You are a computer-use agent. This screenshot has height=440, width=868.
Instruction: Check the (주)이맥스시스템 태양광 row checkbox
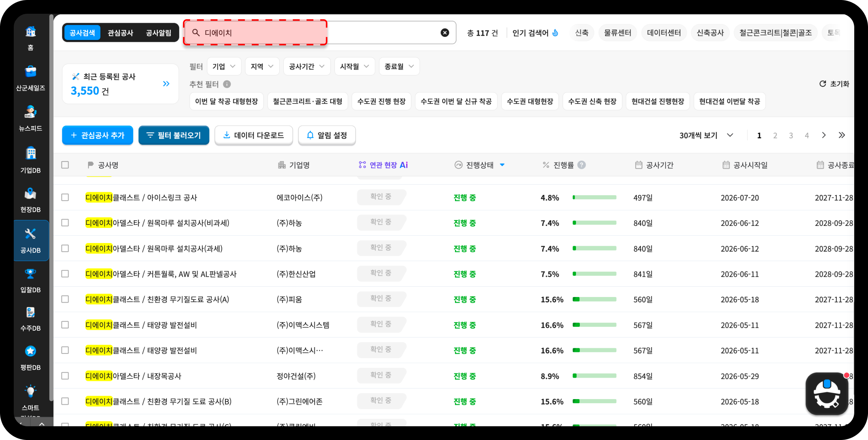click(x=65, y=324)
